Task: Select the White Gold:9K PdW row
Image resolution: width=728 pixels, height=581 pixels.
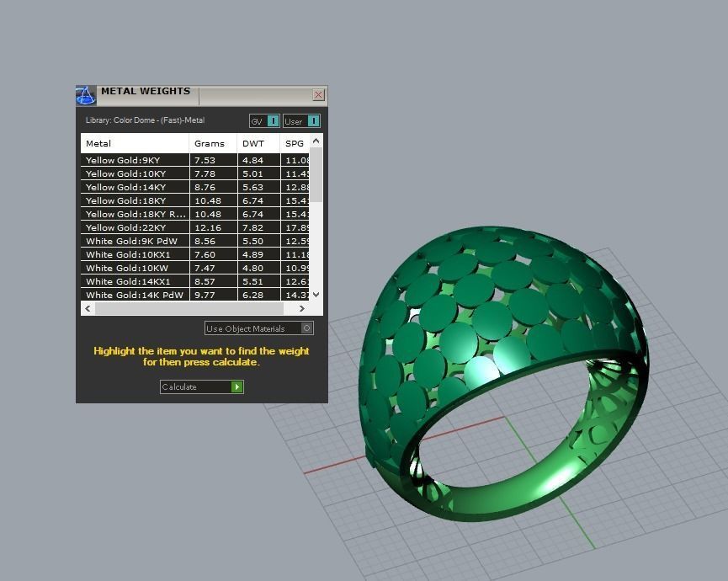Action: 195,241
